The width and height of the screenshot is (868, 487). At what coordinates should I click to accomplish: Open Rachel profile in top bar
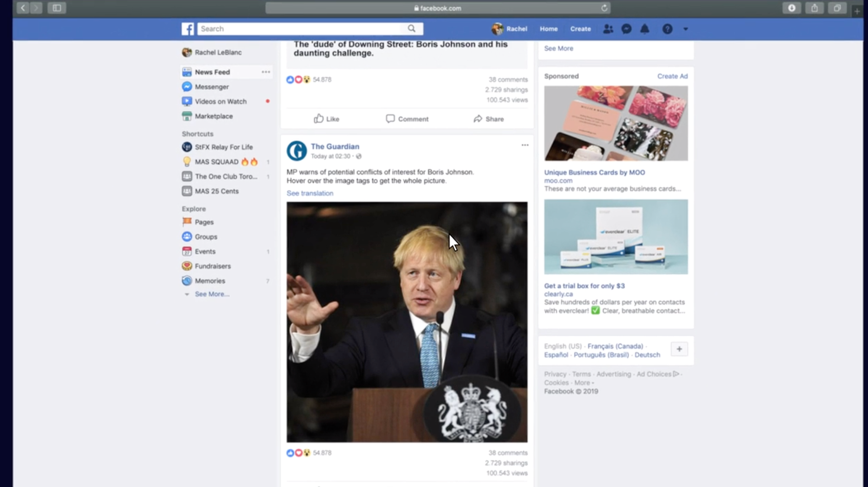pyautogui.click(x=509, y=29)
